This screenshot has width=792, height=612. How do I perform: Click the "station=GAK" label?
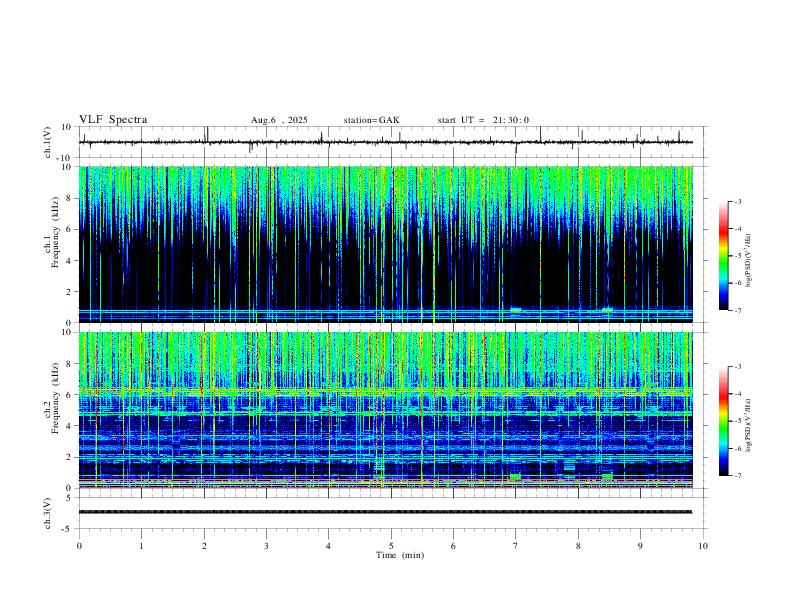tap(372, 120)
